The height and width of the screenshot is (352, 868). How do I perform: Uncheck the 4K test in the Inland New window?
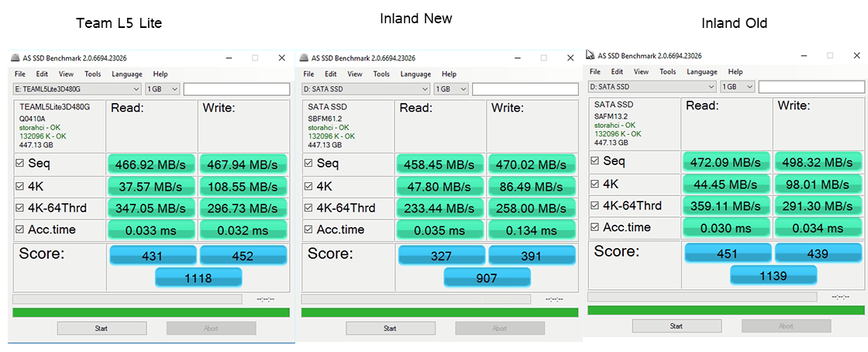coord(308,186)
